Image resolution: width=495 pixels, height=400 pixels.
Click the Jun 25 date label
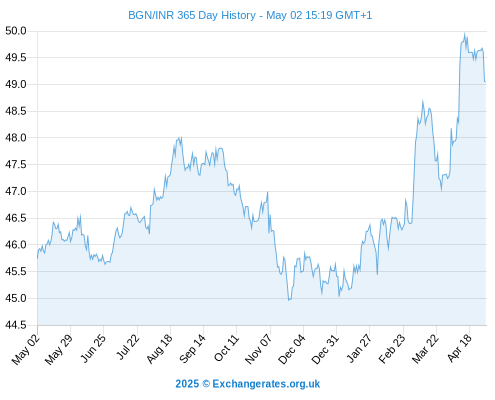tap(93, 348)
